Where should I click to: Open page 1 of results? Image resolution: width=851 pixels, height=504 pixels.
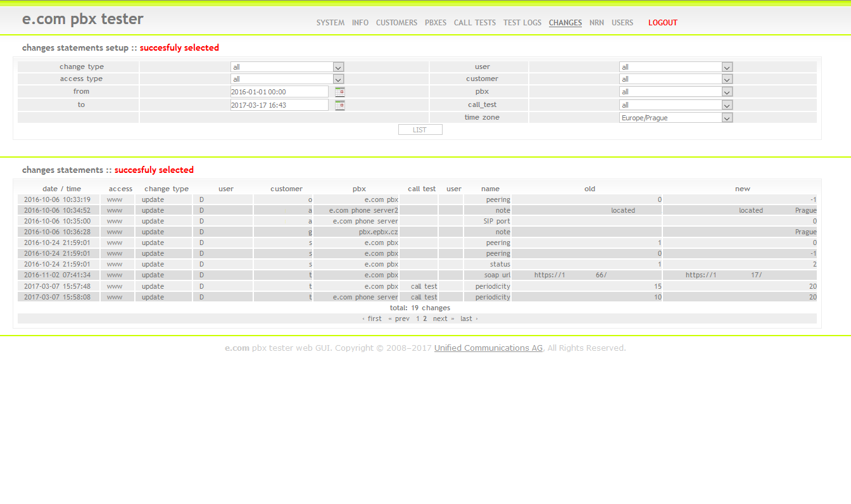(418, 319)
